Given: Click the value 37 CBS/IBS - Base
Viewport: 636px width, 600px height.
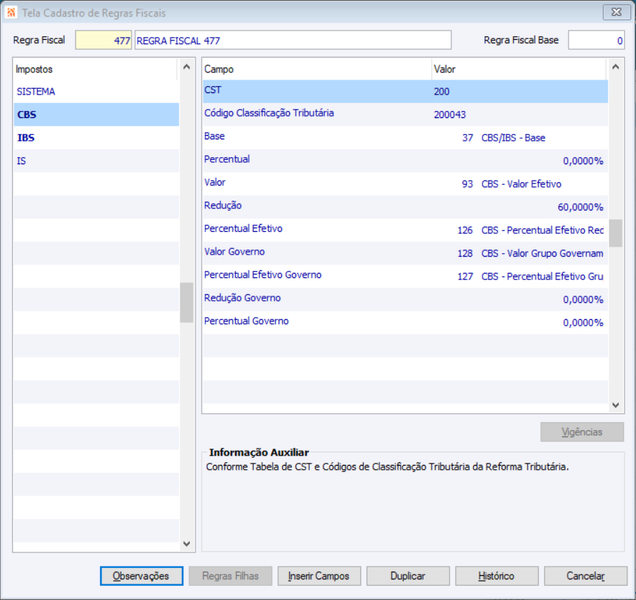Looking at the screenshot, I should click(x=503, y=138).
